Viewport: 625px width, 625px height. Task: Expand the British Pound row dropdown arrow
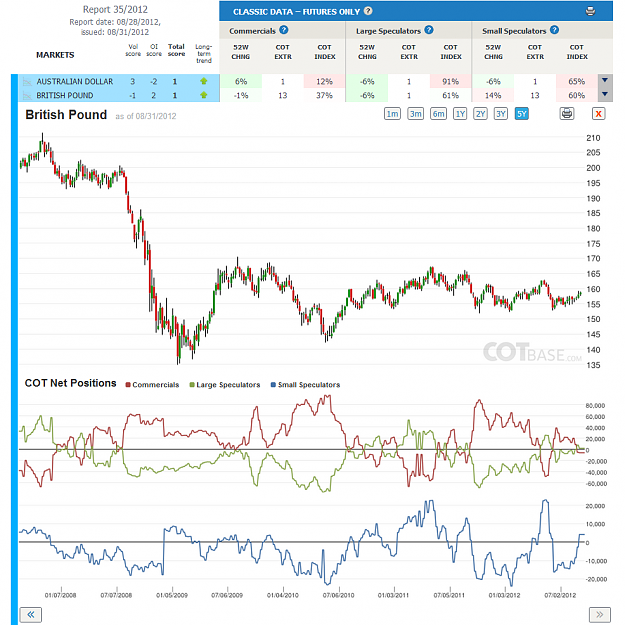point(605,95)
